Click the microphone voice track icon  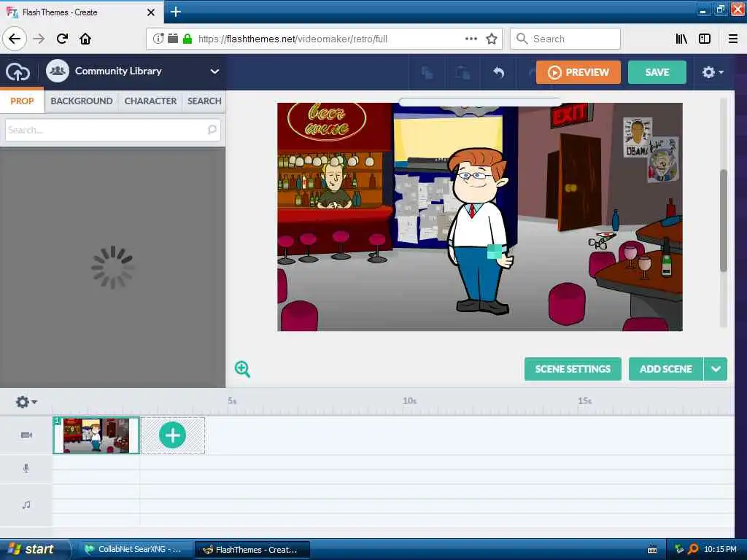[x=26, y=469]
